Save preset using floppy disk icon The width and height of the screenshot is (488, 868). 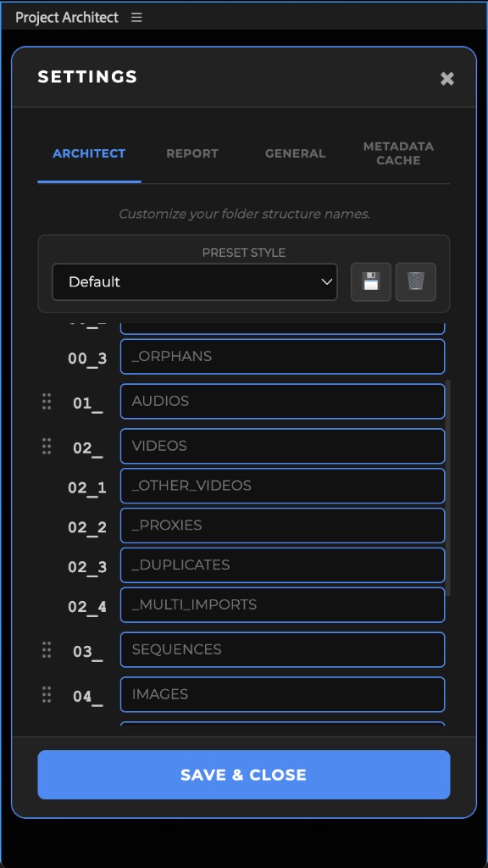[371, 281]
